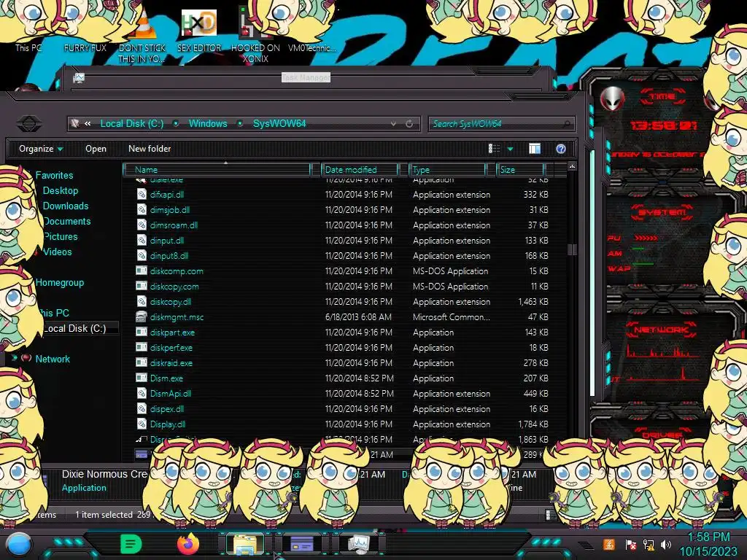Open the view options dropdown arrow
Image resolution: width=747 pixels, height=560 pixels.
pos(510,149)
